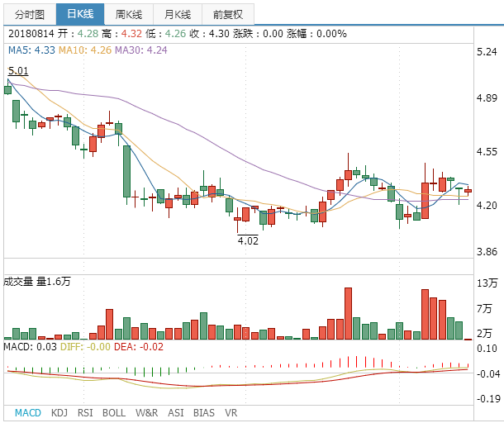Open the 前复权 tab
The width and height of the screenshot is (504, 423).
pos(228,15)
